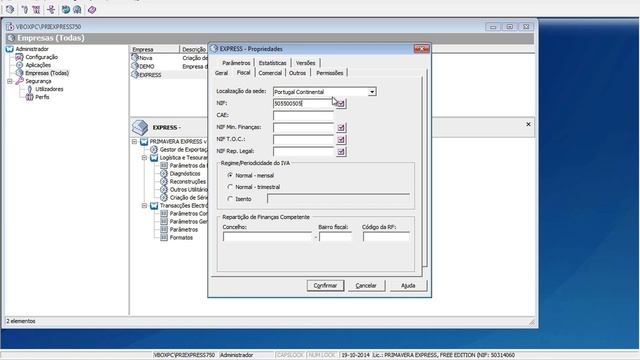
Task: Click the Cancelar button
Action: pyautogui.click(x=366, y=286)
